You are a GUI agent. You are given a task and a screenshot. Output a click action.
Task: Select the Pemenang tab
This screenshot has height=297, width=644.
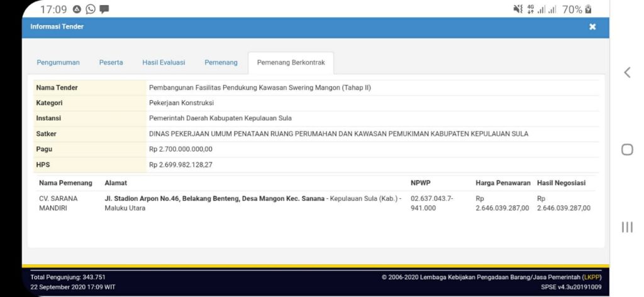pyautogui.click(x=221, y=62)
